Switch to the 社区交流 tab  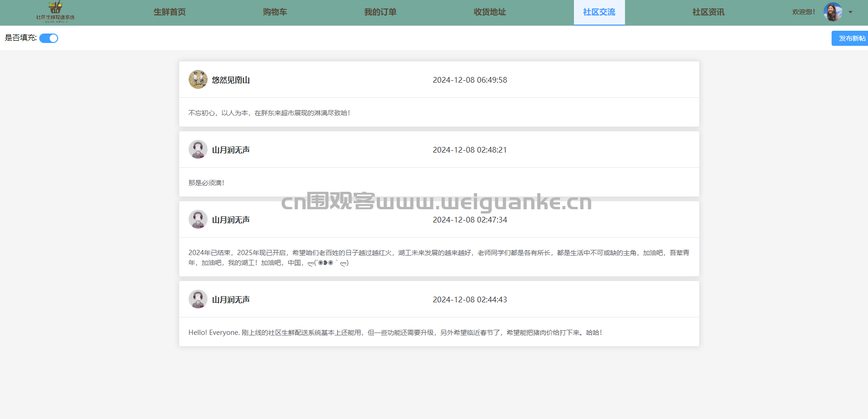coord(599,12)
